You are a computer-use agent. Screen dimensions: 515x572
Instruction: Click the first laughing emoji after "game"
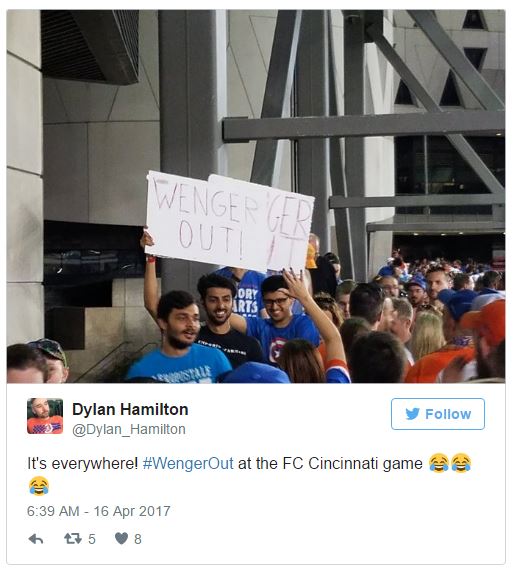439,463
